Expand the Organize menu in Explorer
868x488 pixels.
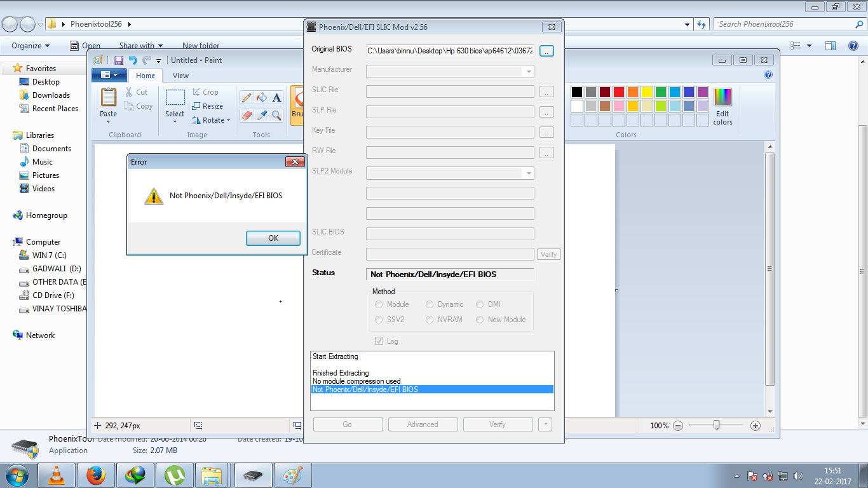31,46
